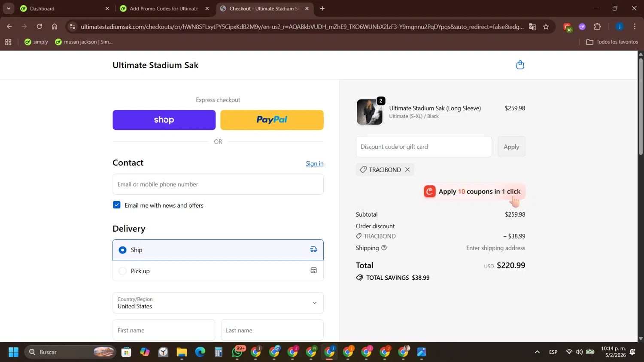Open the Extensions puzzle menu
Viewport: 644px width, 362px height.
coord(597,27)
